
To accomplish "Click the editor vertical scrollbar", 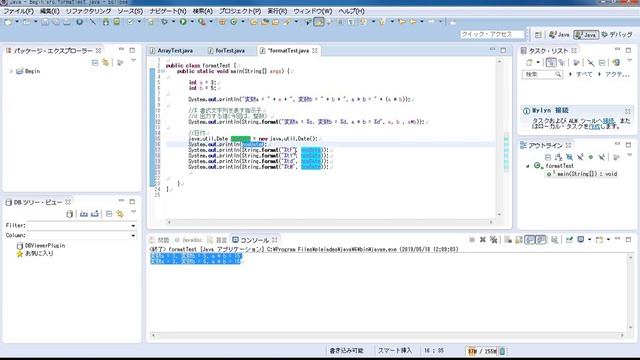I will tap(500, 138).
